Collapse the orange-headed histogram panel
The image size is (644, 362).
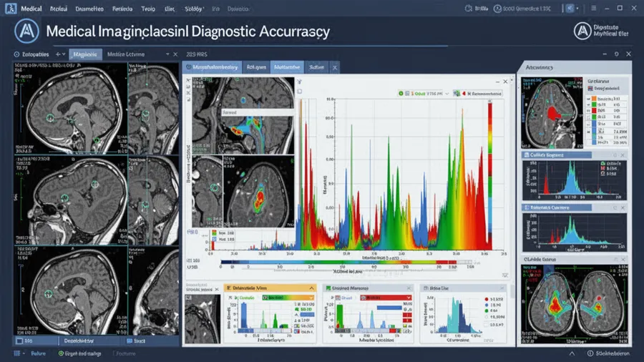[311, 288]
